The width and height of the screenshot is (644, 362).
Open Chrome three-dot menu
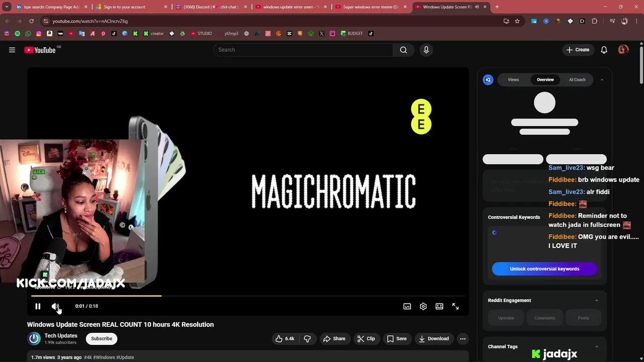pos(636,21)
